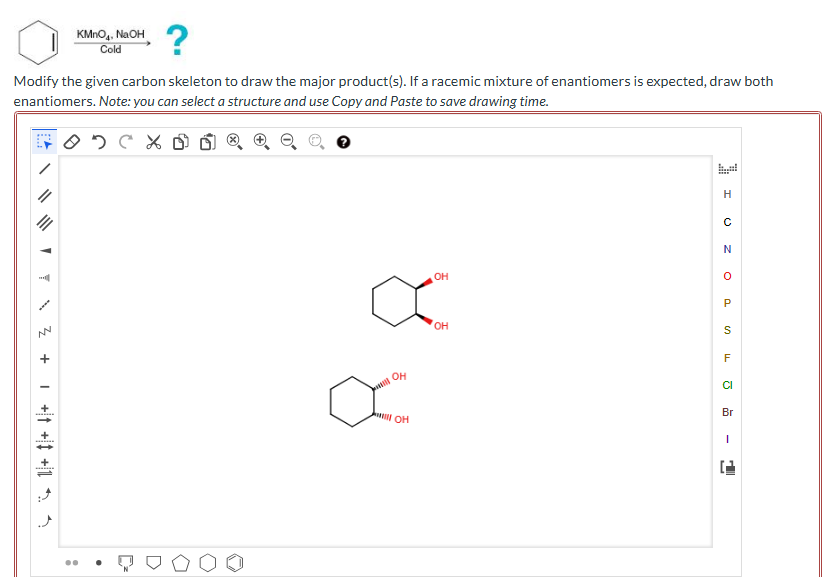Select the single bond tool
The height and width of the screenshot is (577, 822).
tap(42, 171)
